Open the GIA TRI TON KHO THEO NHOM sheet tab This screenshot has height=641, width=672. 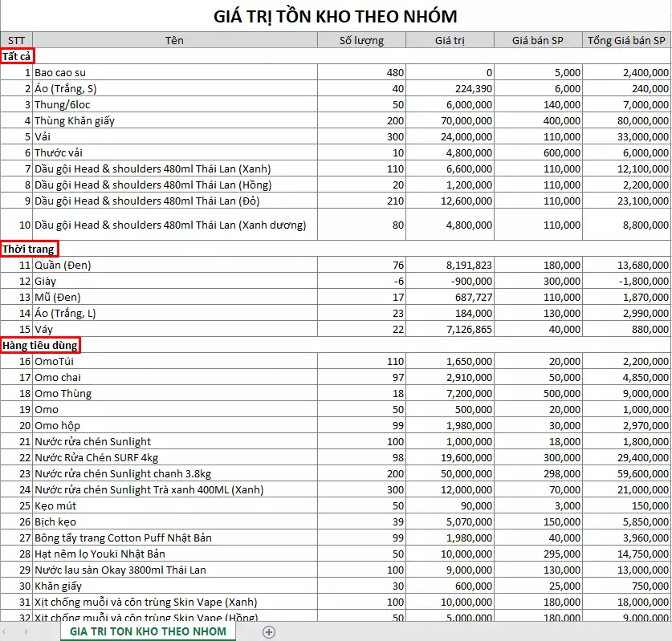click(x=148, y=631)
